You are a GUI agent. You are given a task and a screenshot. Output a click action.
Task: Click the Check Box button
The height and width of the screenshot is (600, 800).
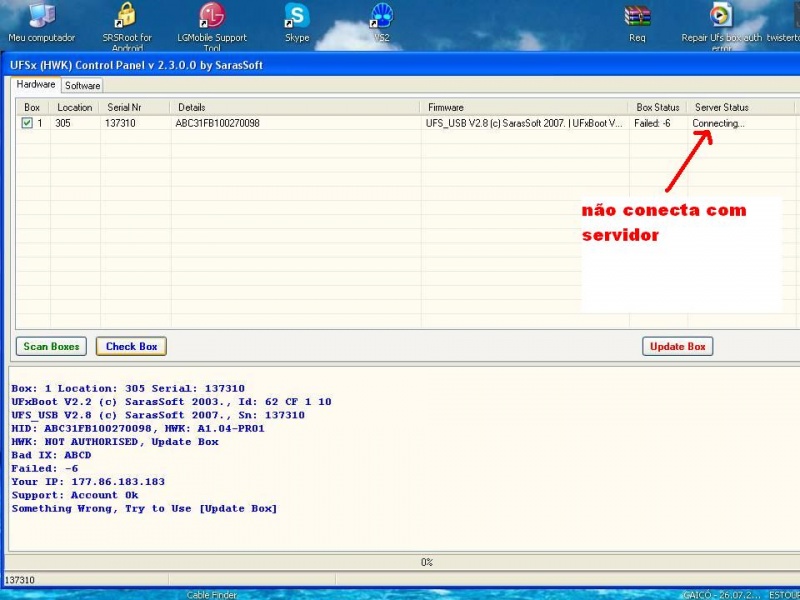coord(131,346)
